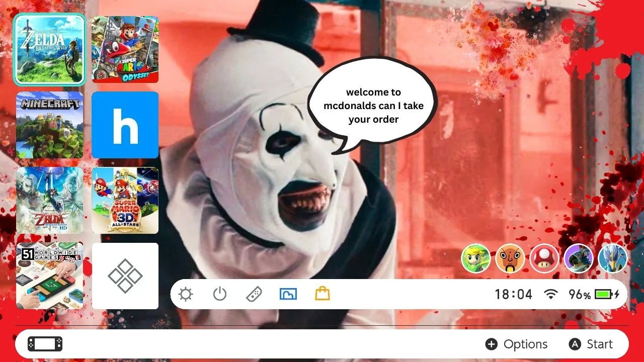Click the plus Options button
The width and height of the screenshot is (644, 362).
point(516,344)
